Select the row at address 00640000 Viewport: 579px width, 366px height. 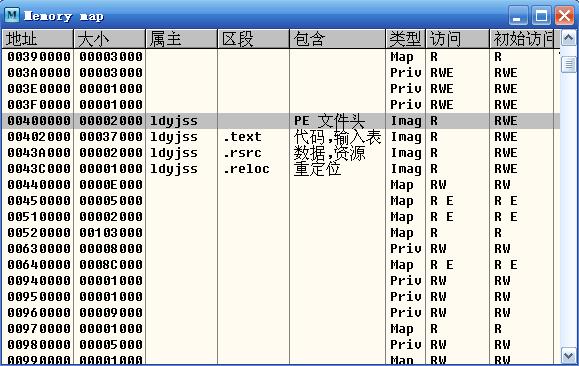pyautogui.click(x=281, y=265)
